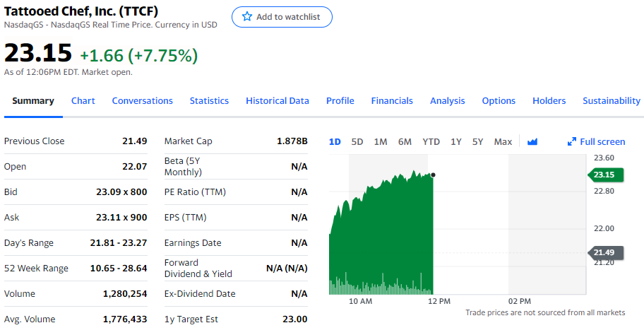
Task: Click the Tattooed Chef, Inc. (TTCF) title
Action: coord(81,11)
